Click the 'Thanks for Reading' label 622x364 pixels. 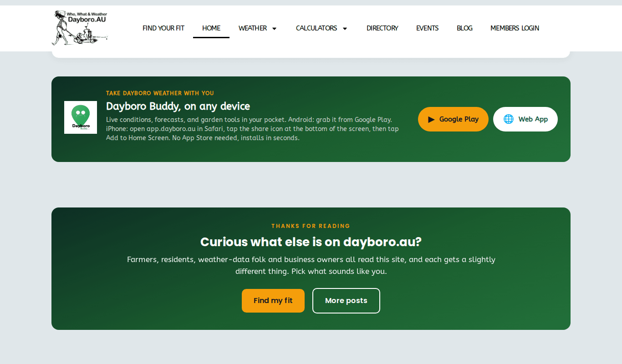coord(311,226)
